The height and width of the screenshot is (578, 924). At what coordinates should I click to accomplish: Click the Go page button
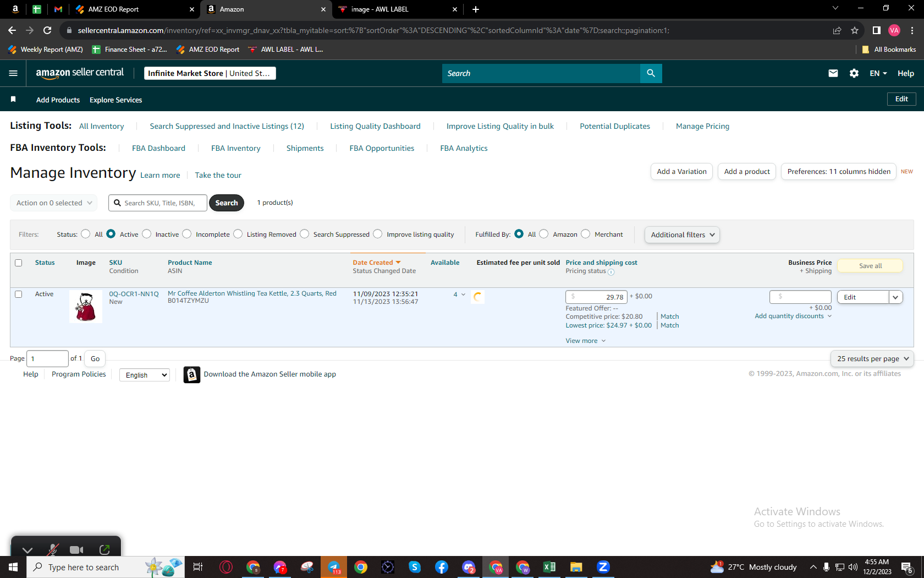pyautogui.click(x=95, y=359)
